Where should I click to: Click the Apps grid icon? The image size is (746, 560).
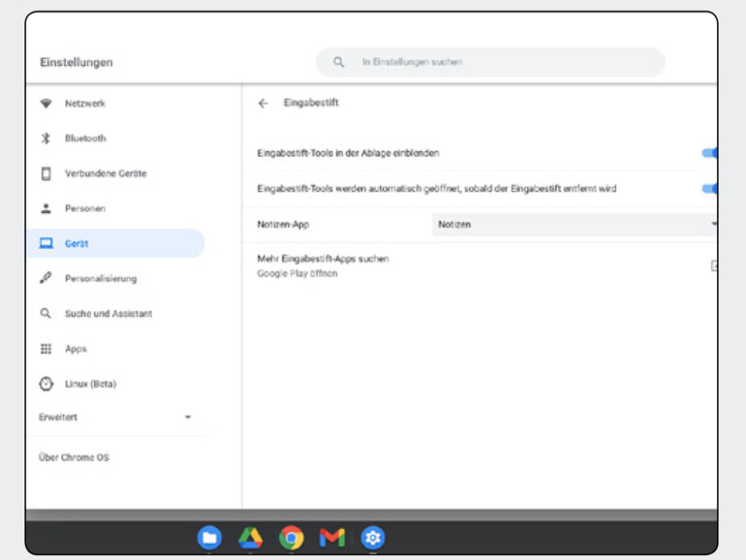coord(46,349)
